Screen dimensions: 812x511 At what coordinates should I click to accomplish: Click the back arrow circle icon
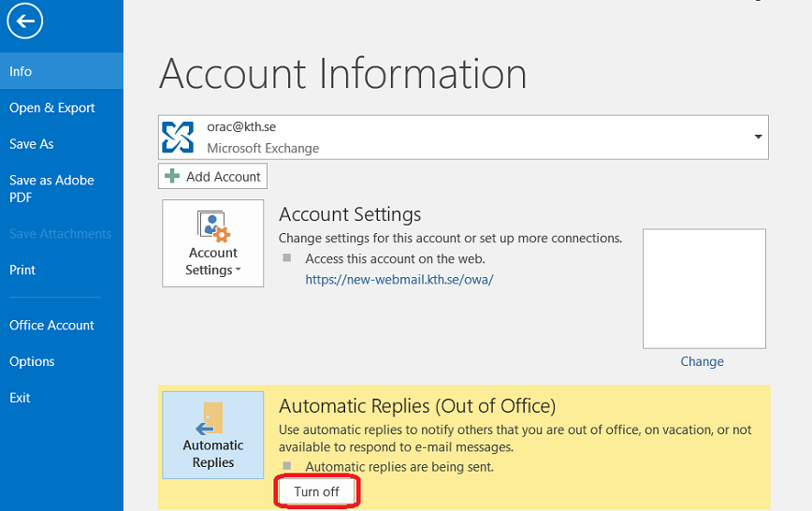coord(24,21)
